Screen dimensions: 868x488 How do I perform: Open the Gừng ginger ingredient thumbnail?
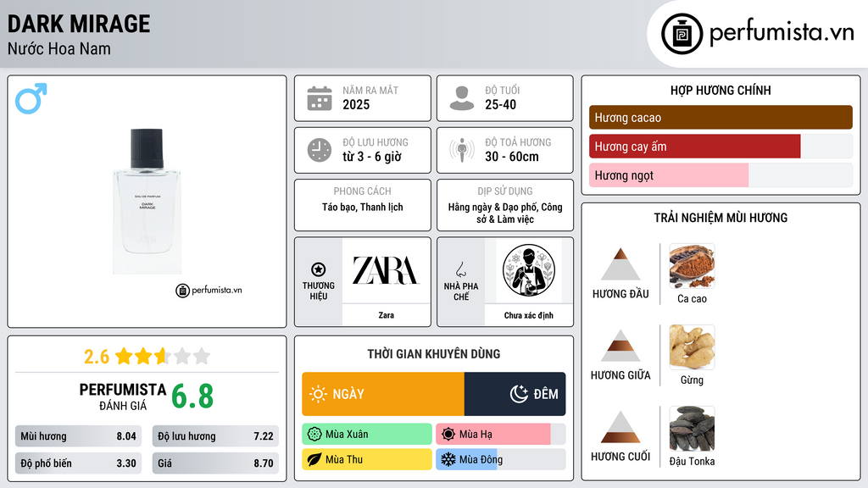[692, 347]
